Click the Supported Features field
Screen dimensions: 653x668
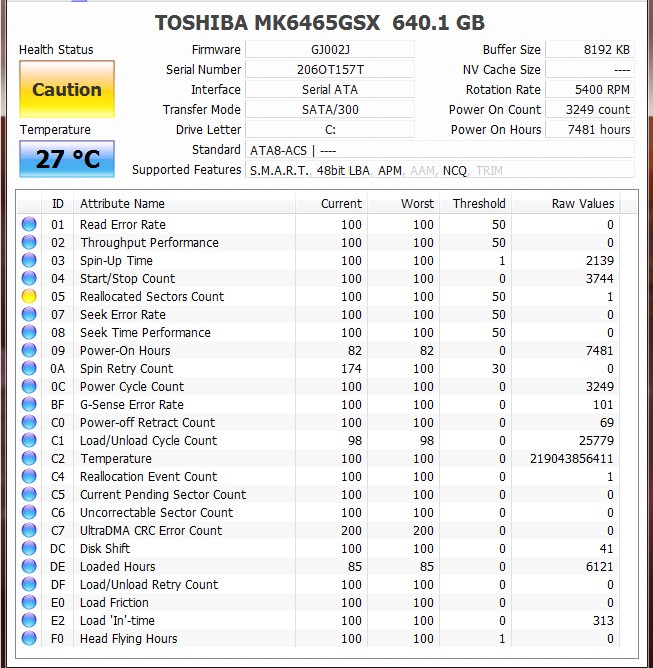click(440, 170)
